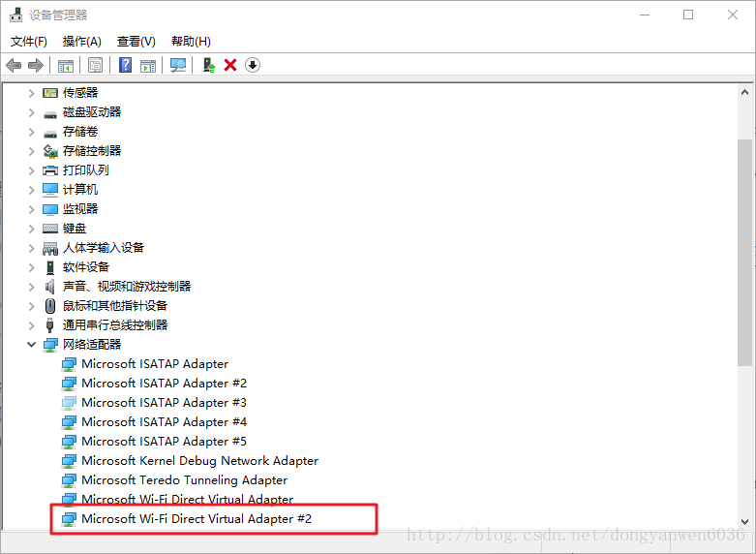Viewport: 756px width, 554px height.
Task: Select the 打印队列 printer icon
Action: click(x=50, y=170)
